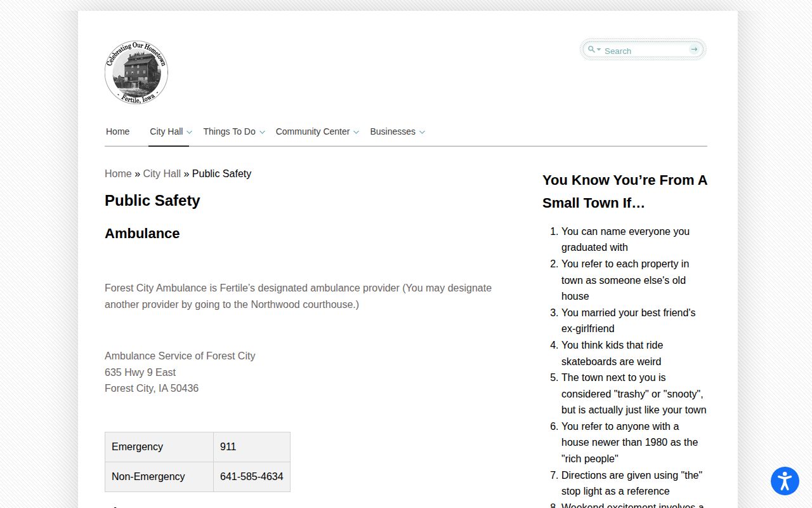The width and height of the screenshot is (812, 508).
Task: Click list item about the trashy or snooty town
Action: click(634, 394)
